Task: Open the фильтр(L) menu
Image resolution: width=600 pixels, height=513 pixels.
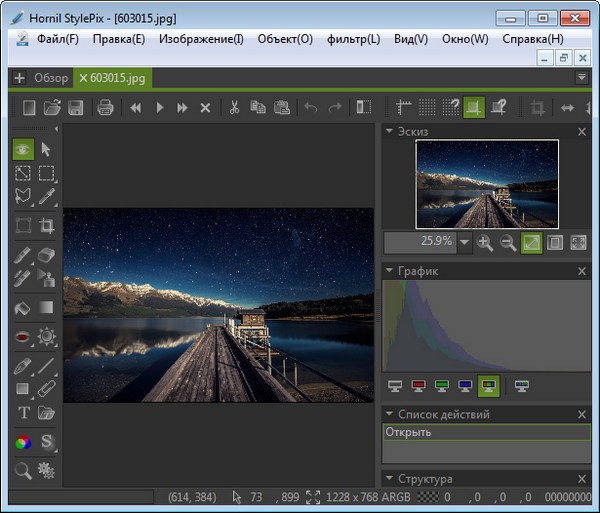Action: [x=353, y=39]
